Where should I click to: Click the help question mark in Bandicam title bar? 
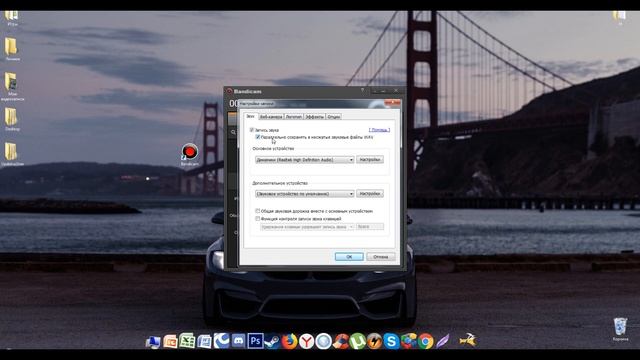click(362, 91)
